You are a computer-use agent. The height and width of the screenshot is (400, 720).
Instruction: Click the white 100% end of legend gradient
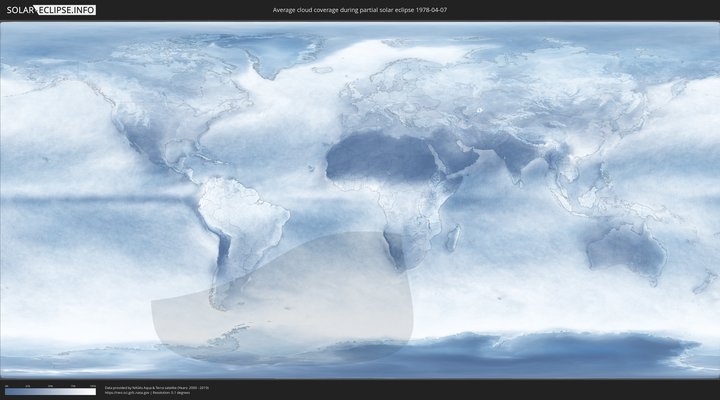coord(92,392)
